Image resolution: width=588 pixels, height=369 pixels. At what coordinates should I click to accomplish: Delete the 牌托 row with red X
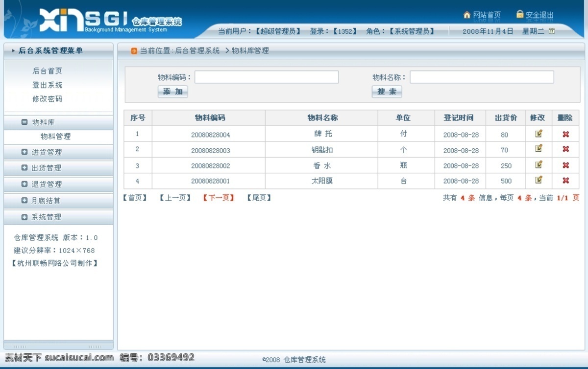click(x=565, y=134)
